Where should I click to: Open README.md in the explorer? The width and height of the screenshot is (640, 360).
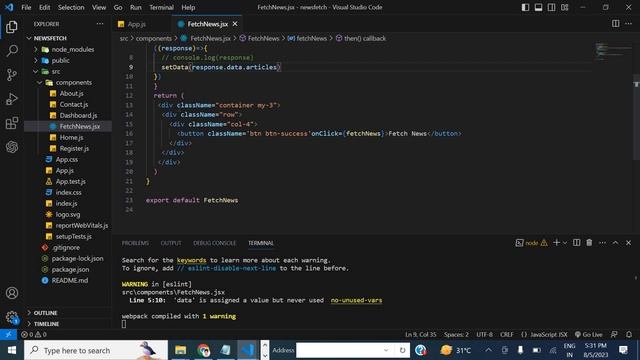[x=68, y=280]
